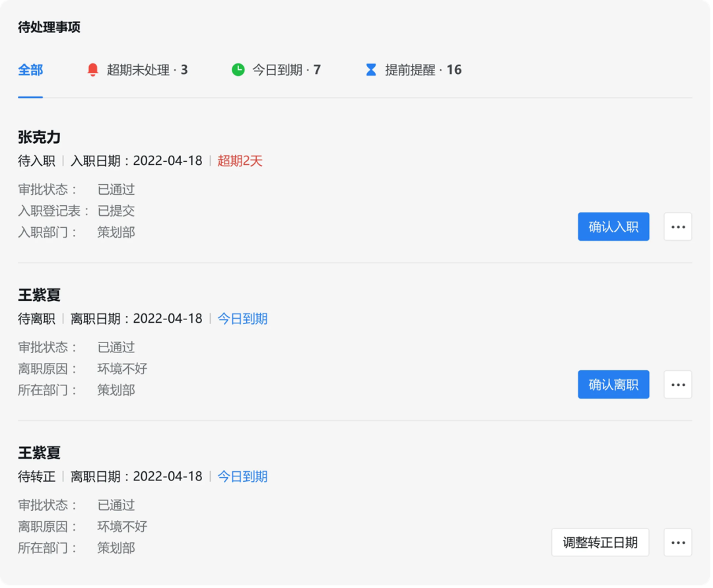The width and height of the screenshot is (713, 588).
Task: Click the green clock icon beside 今日到期
Action: (237, 69)
